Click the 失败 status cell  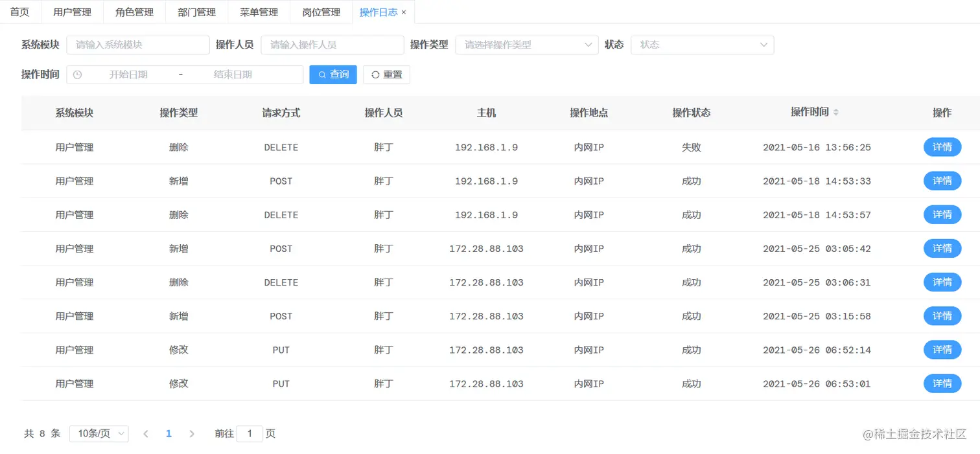[x=692, y=147]
